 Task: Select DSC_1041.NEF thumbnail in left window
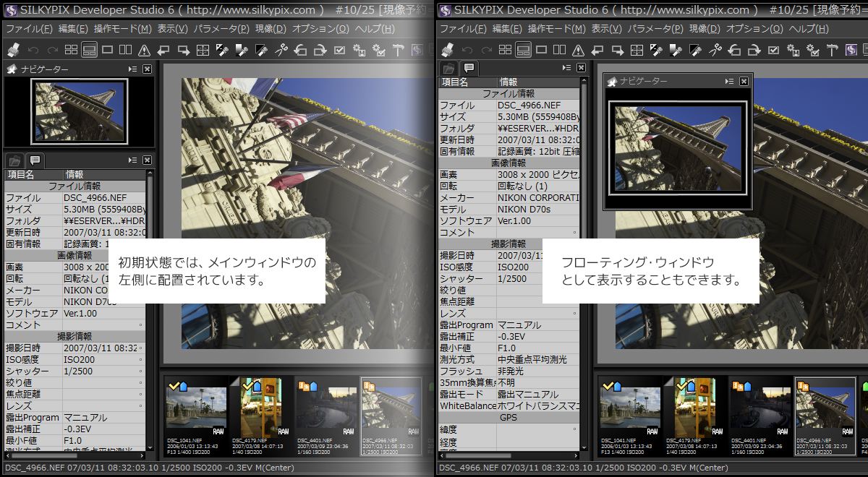point(195,416)
